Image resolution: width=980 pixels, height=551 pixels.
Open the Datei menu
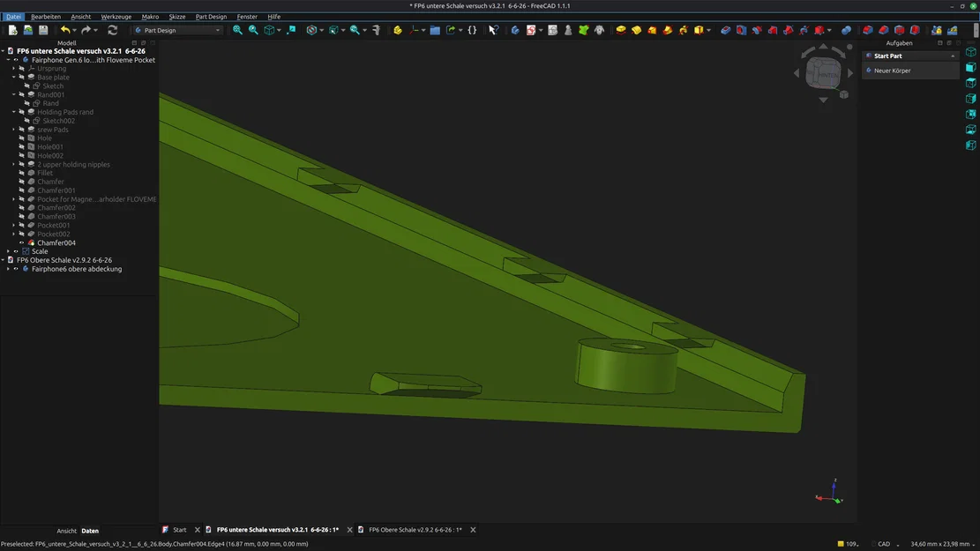(x=13, y=17)
